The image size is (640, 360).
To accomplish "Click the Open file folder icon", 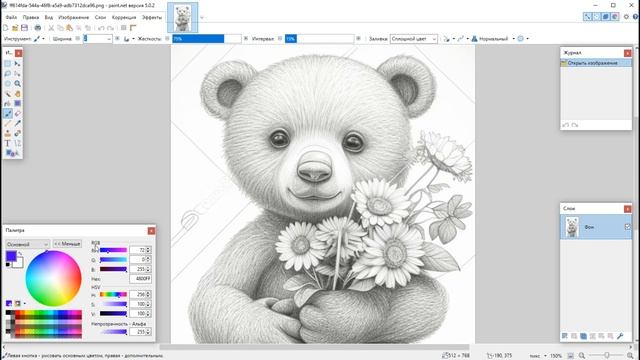I will pos(15,28).
